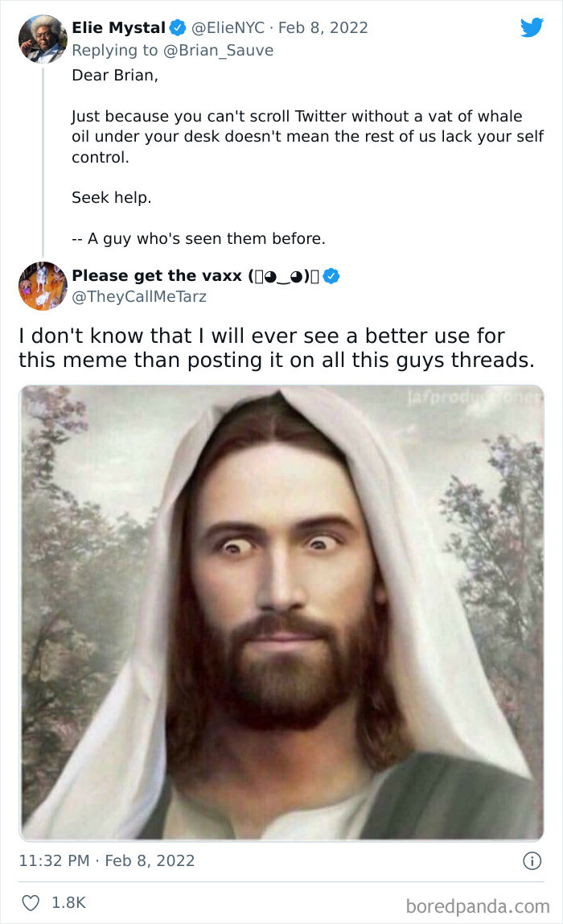This screenshot has width=563, height=924.
Task: Click the Twitter bird logo
Action: 532,27
